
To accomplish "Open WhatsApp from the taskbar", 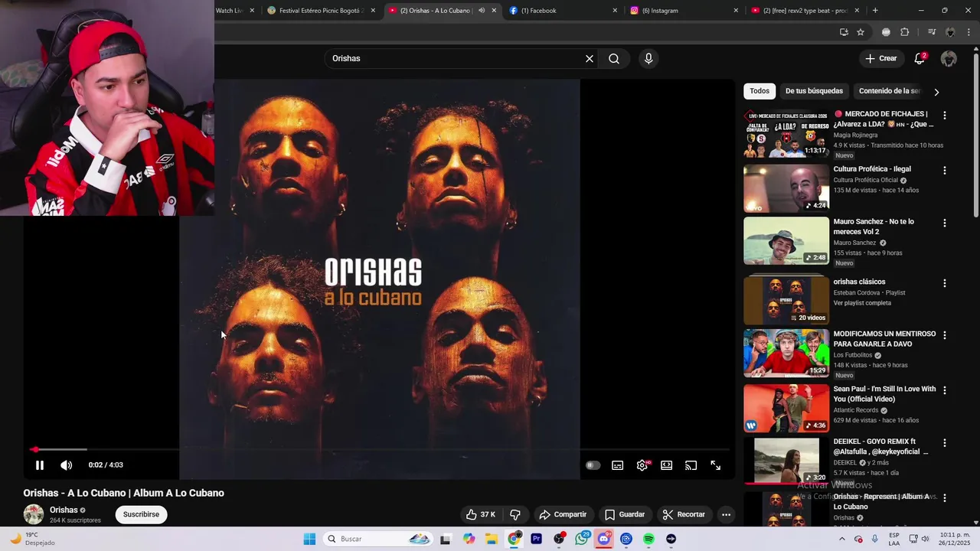I will pyautogui.click(x=582, y=539).
